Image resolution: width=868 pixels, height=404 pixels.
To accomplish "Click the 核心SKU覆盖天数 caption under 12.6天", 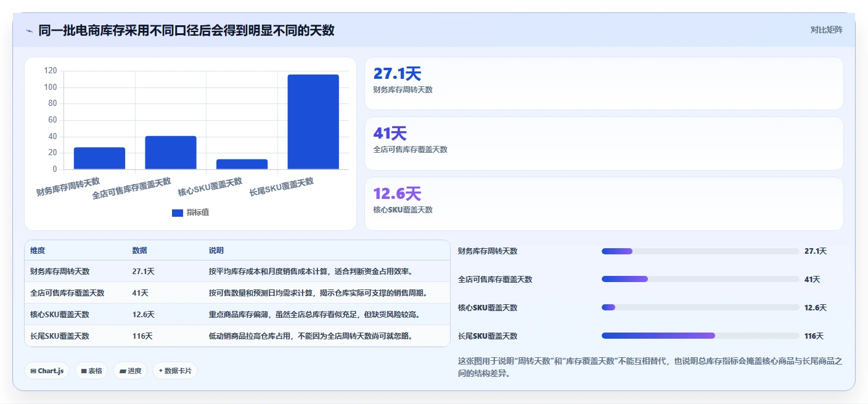I will pyautogui.click(x=403, y=210).
